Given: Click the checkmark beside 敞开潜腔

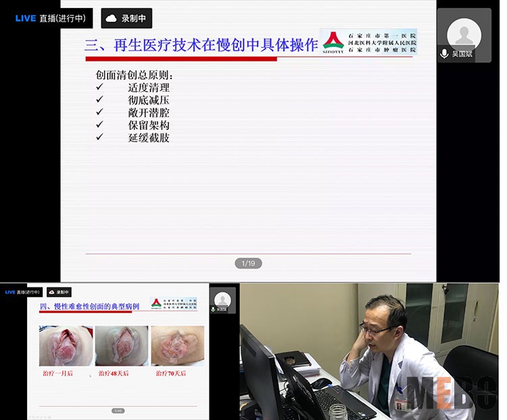Looking at the screenshot, I should [x=99, y=112].
